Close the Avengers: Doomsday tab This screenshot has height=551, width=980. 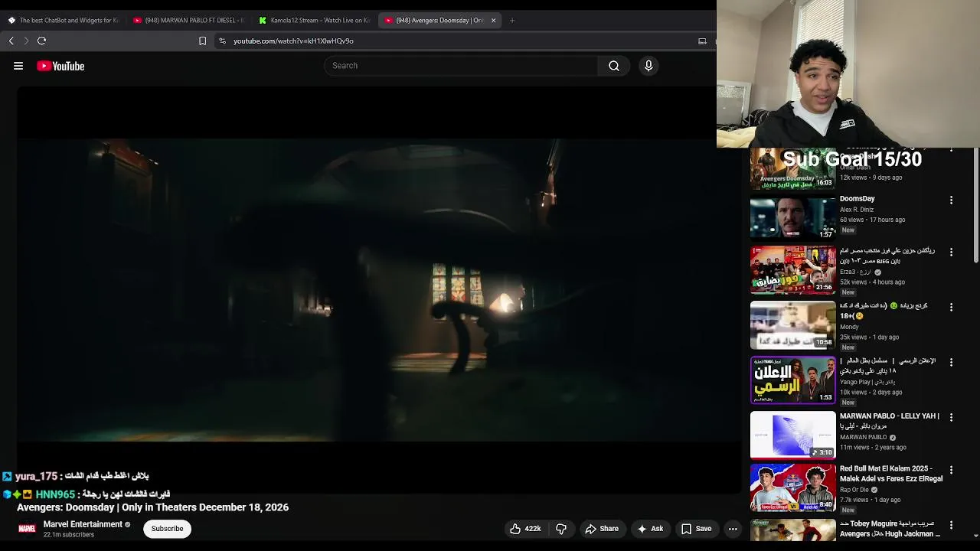pos(493,21)
